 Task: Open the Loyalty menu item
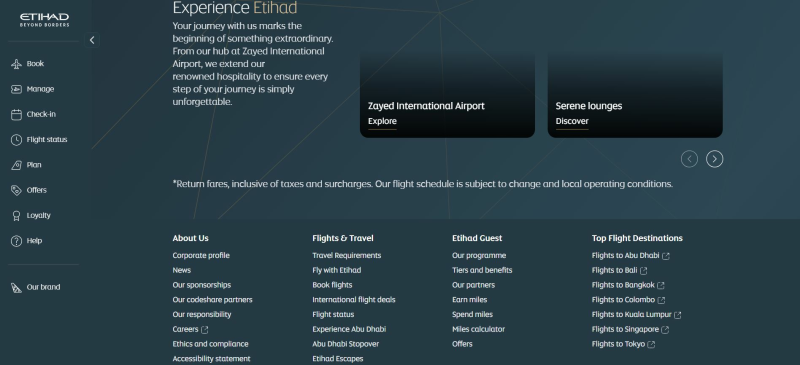tap(39, 215)
